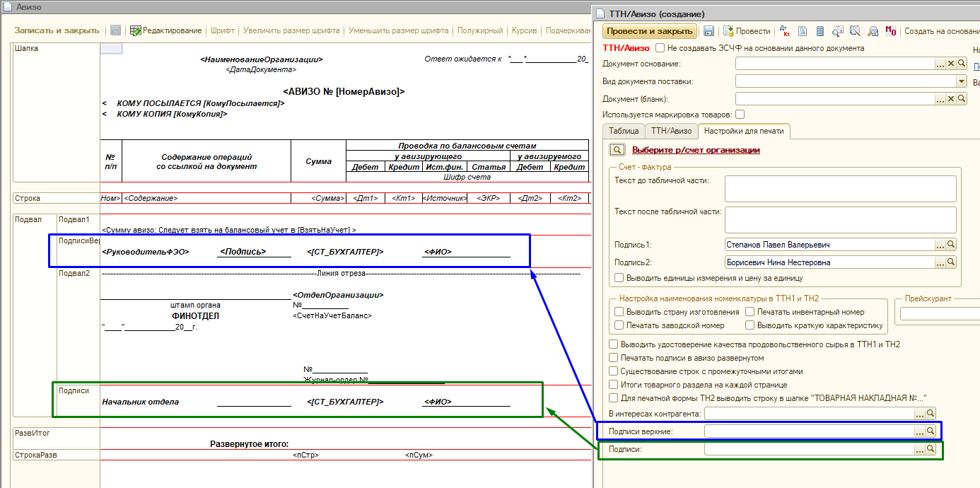Open selection list for Подпись2 field

point(940,262)
